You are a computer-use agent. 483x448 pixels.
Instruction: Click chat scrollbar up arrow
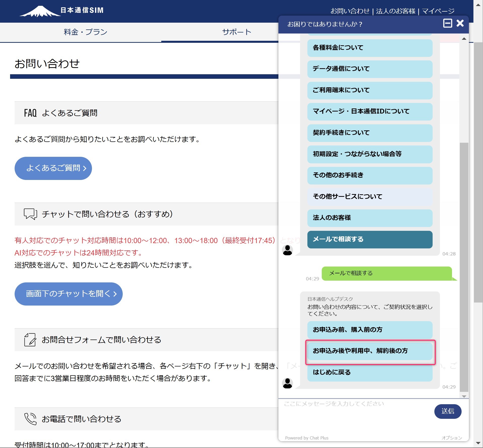point(464,39)
